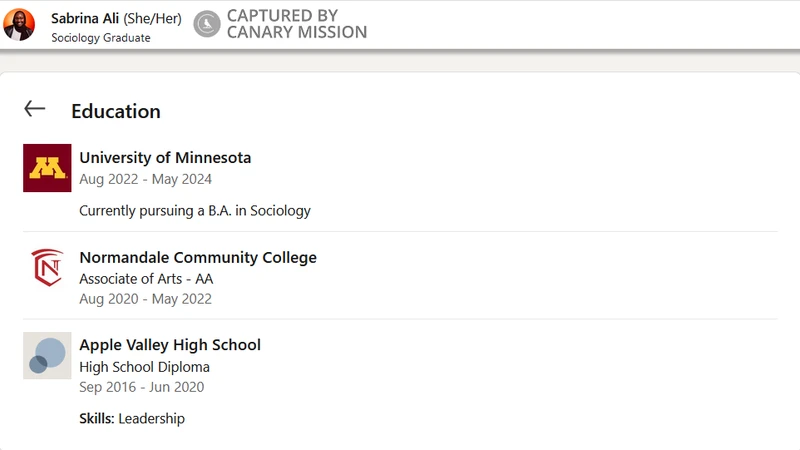Image resolution: width=800 pixels, height=450 pixels.
Task: Click the Aug 2022 - May 2024 date range
Action: (145, 180)
